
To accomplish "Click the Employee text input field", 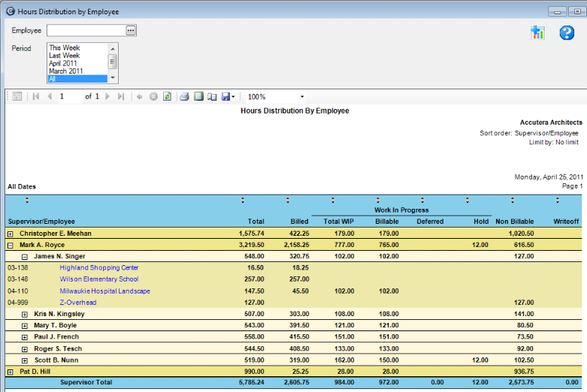I will click(x=86, y=30).
